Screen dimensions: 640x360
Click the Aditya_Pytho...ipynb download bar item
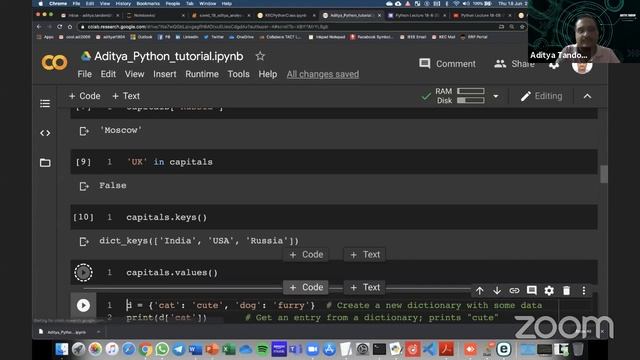[68, 332]
